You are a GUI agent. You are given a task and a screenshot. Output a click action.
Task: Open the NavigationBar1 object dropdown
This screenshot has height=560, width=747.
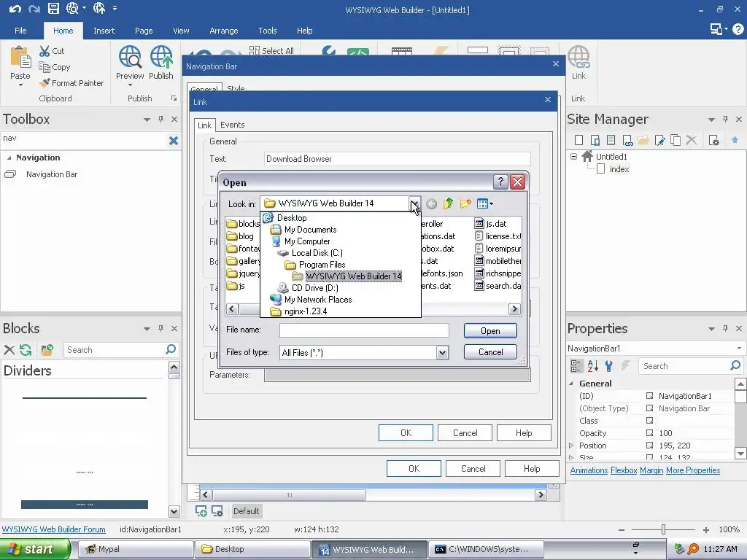739,348
